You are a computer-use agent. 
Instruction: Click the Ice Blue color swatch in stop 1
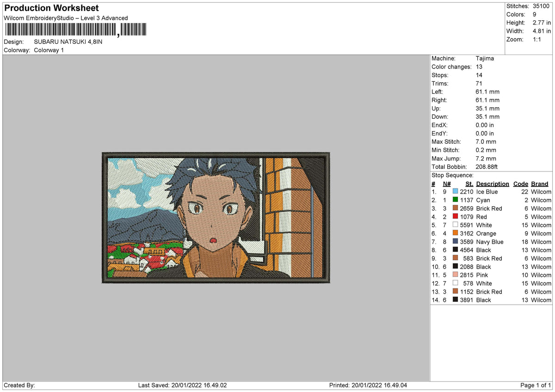(x=456, y=192)
